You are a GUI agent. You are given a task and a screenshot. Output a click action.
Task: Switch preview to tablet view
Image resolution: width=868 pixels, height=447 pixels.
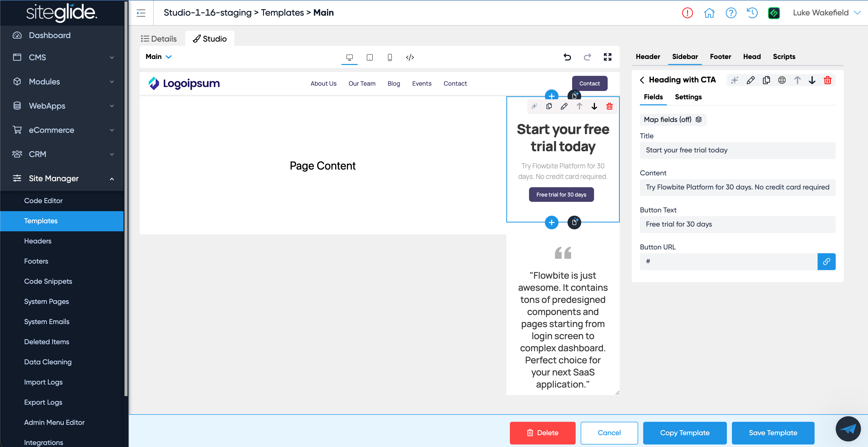pyautogui.click(x=370, y=57)
